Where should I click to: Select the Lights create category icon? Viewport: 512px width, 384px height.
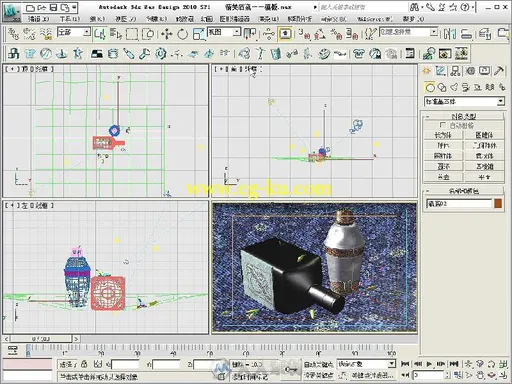click(454, 87)
